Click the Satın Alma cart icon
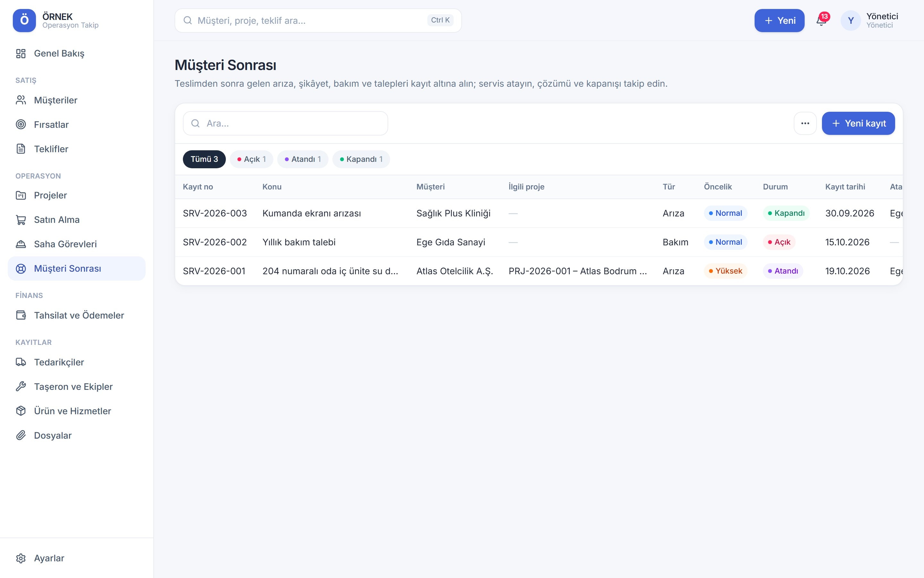Image resolution: width=924 pixels, height=578 pixels. [21, 220]
